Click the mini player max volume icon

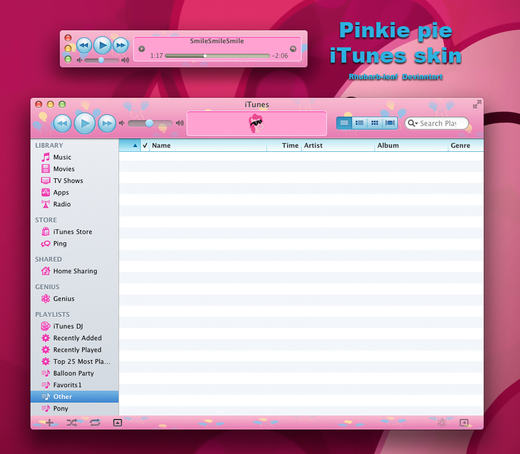click(125, 60)
